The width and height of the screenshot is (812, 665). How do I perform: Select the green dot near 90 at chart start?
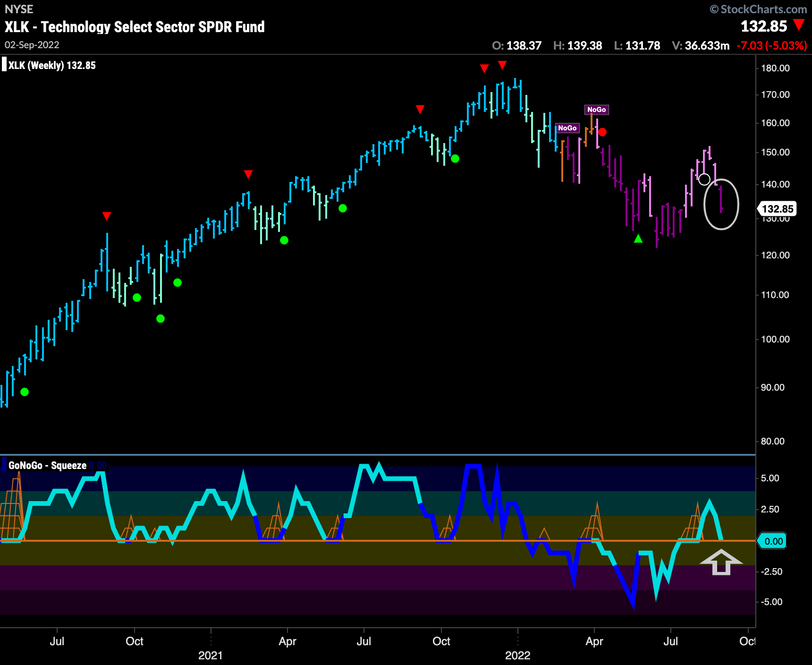(25, 392)
